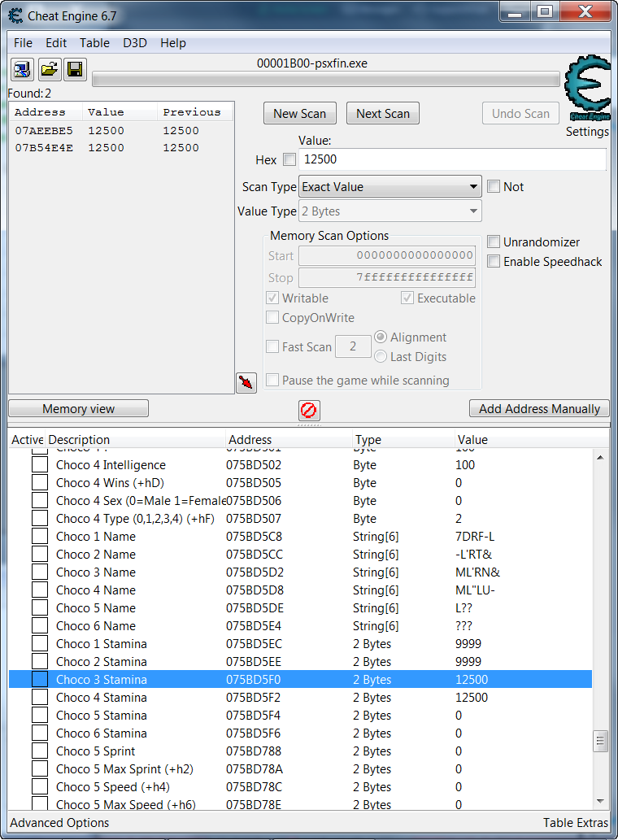Open the Scan Type dropdown
This screenshot has height=840, width=618.
pyautogui.click(x=390, y=187)
